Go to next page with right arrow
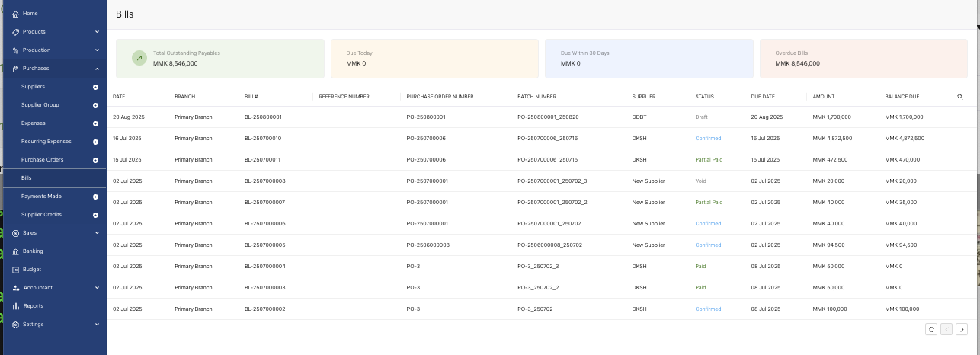980x355 pixels. point(962,329)
